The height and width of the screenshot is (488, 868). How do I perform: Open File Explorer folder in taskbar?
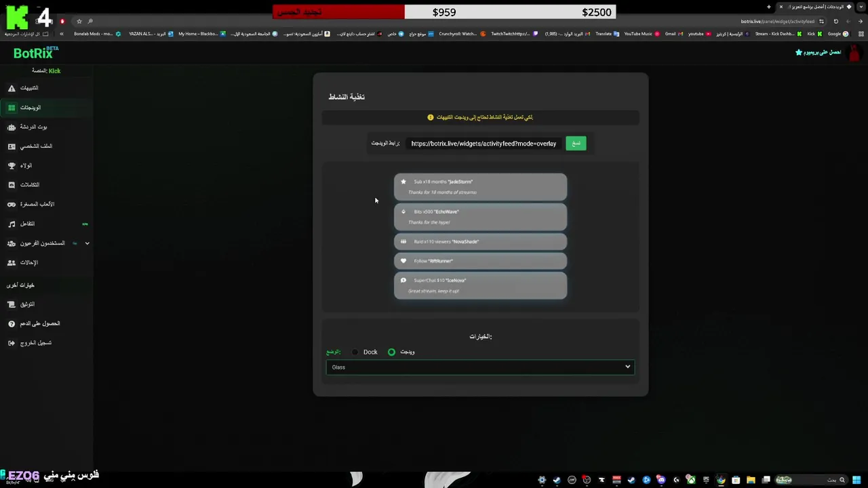click(751, 481)
